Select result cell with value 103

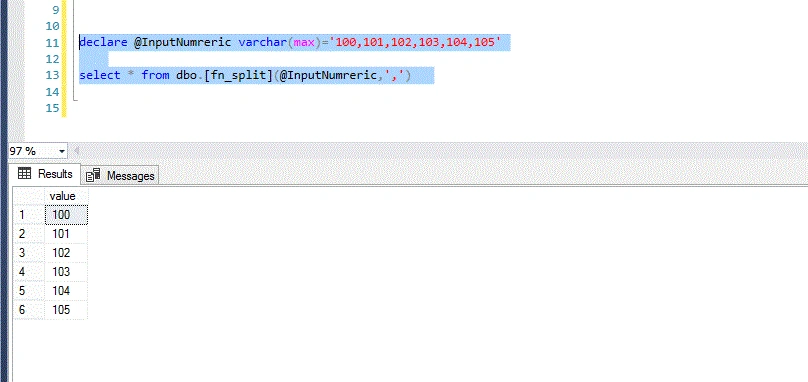click(x=66, y=272)
